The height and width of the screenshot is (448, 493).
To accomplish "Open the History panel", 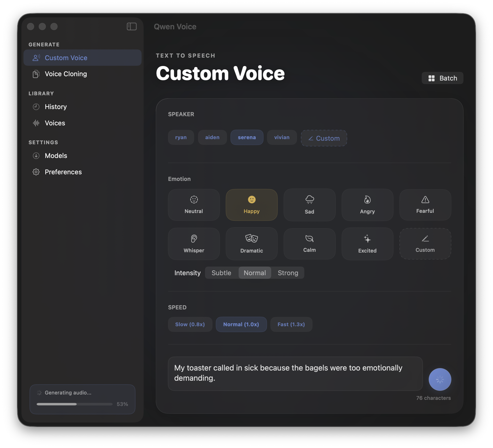I will pyautogui.click(x=56, y=107).
